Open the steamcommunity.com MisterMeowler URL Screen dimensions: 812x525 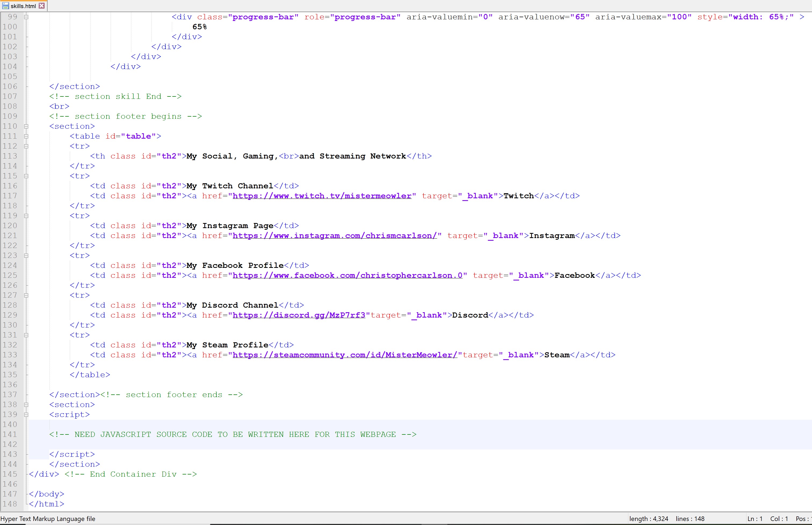pyautogui.click(x=345, y=355)
